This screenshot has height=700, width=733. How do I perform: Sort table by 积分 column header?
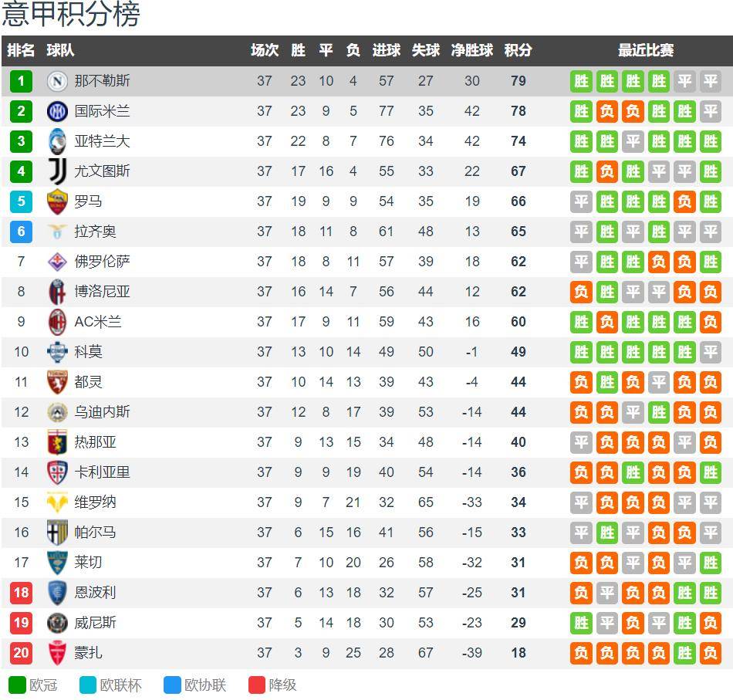tap(518, 51)
